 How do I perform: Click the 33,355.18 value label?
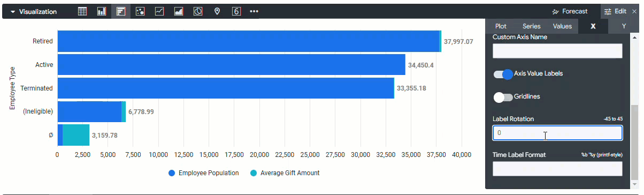[411, 88]
